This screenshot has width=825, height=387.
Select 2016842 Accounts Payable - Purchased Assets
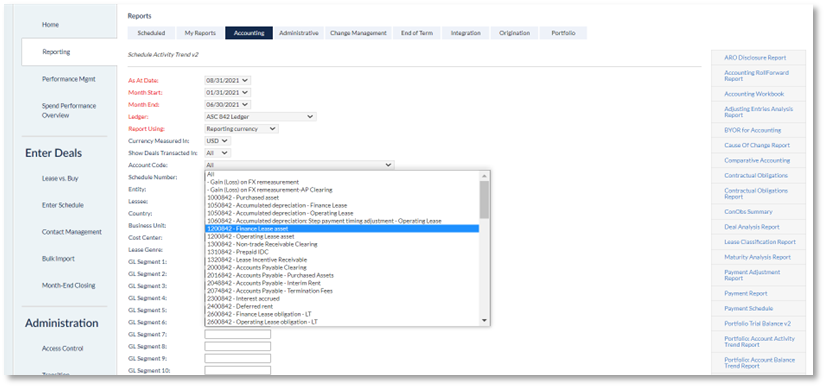tap(342, 275)
